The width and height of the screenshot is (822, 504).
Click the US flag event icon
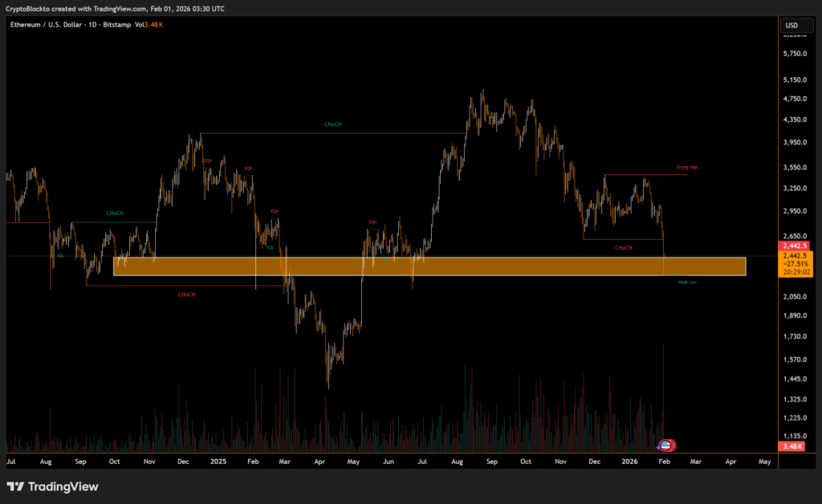tap(665, 445)
